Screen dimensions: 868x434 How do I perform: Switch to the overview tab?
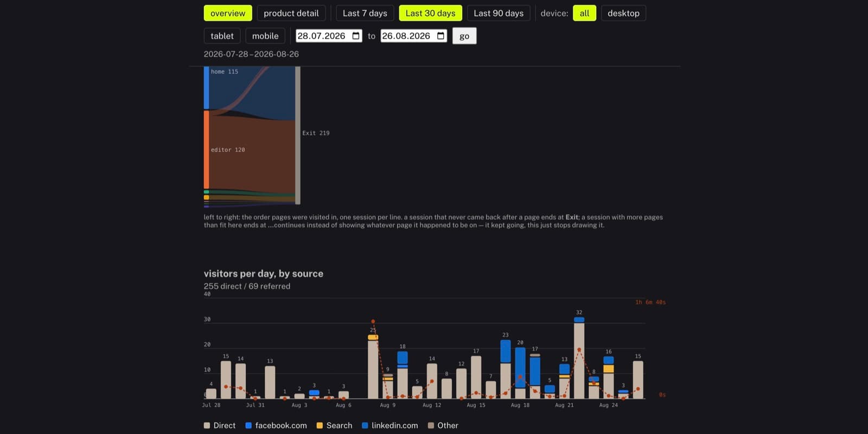click(x=228, y=13)
